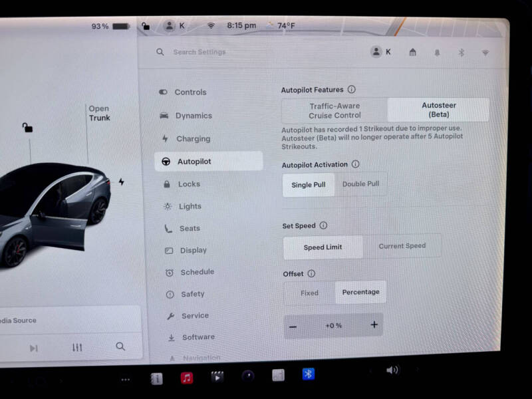This screenshot has height=399, width=532.
Task: Tap Open Trunk on car view
Action: coord(99,113)
